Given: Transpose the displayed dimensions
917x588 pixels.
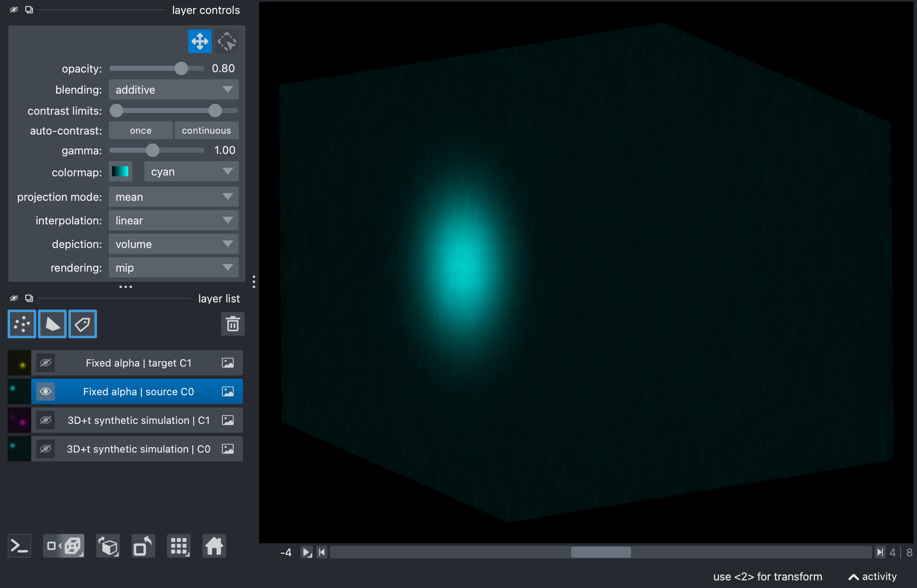Looking at the screenshot, I should pos(143,546).
